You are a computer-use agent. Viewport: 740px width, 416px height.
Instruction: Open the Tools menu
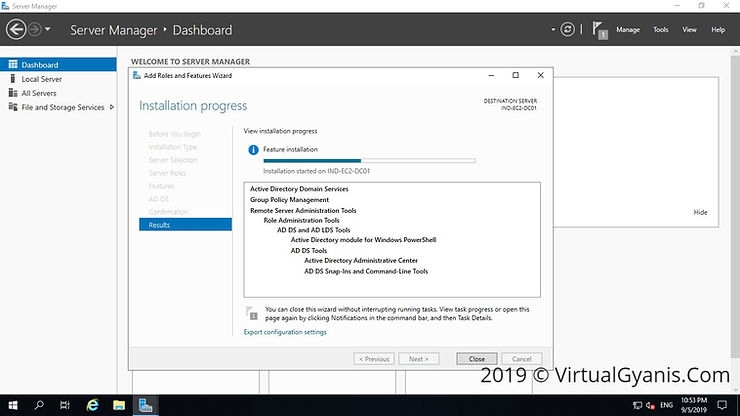tap(660, 30)
